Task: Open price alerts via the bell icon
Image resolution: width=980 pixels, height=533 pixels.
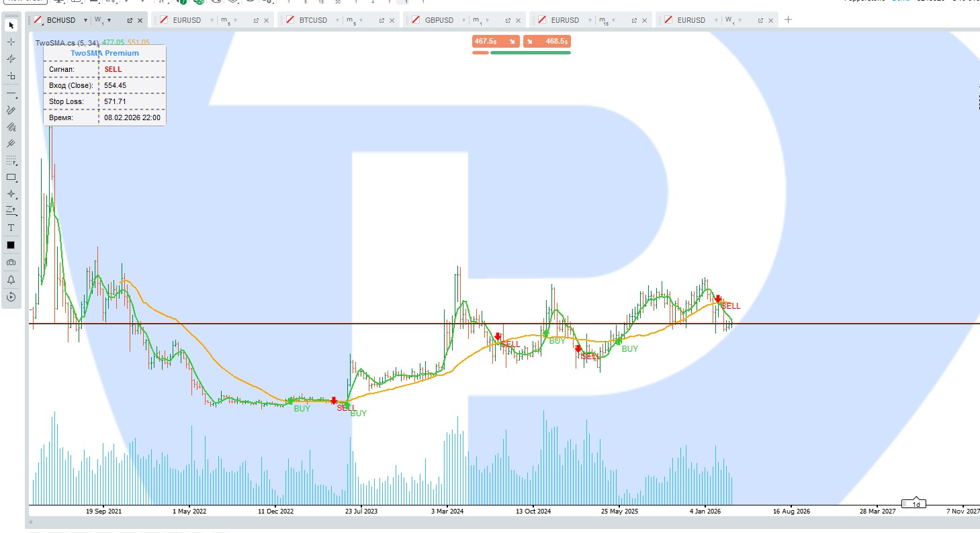Action: coord(11,279)
